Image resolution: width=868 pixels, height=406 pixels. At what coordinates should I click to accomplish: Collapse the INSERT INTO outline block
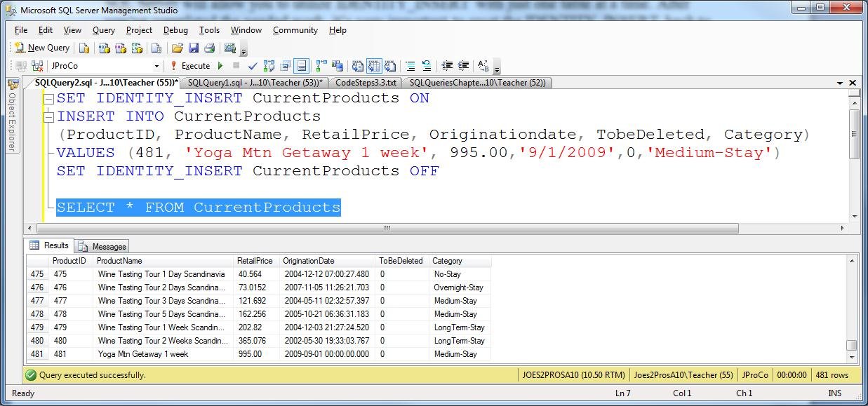[49, 117]
